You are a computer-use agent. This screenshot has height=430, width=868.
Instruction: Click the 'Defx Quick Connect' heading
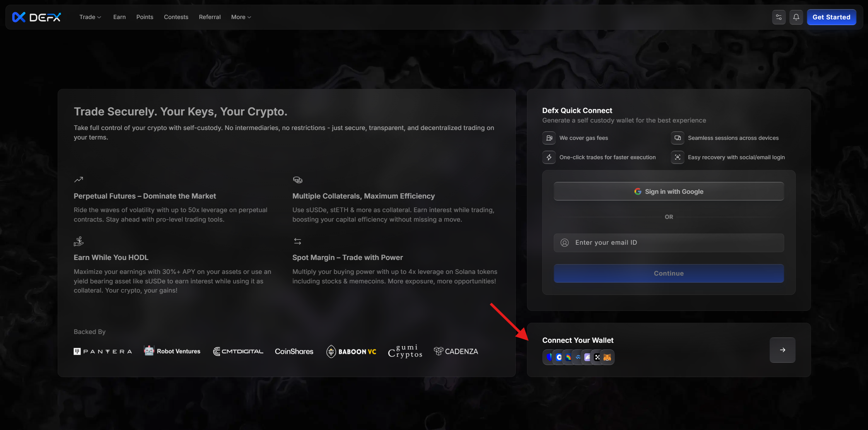[x=577, y=110]
